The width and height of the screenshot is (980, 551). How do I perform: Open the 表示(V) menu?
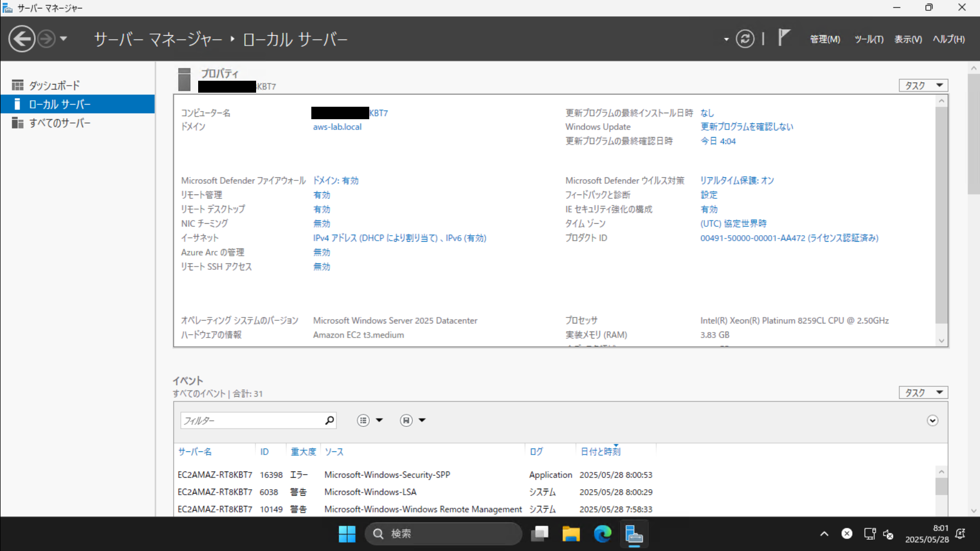(908, 39)
